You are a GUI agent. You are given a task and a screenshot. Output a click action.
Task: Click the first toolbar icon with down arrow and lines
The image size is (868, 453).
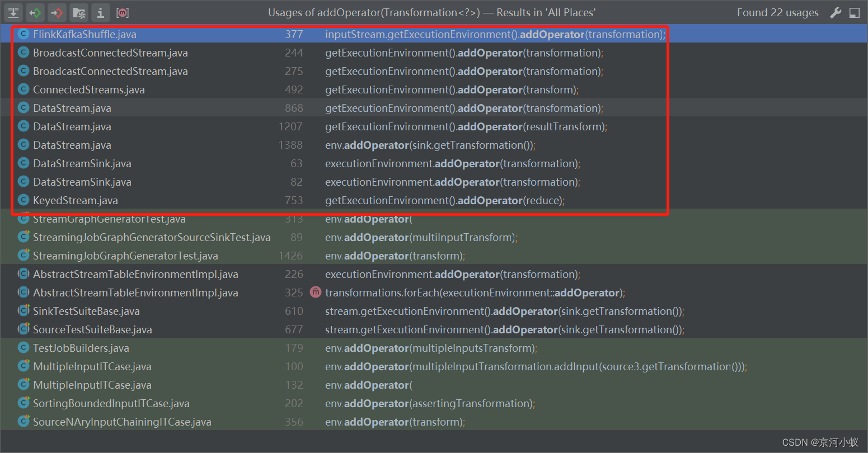[13, 12]
